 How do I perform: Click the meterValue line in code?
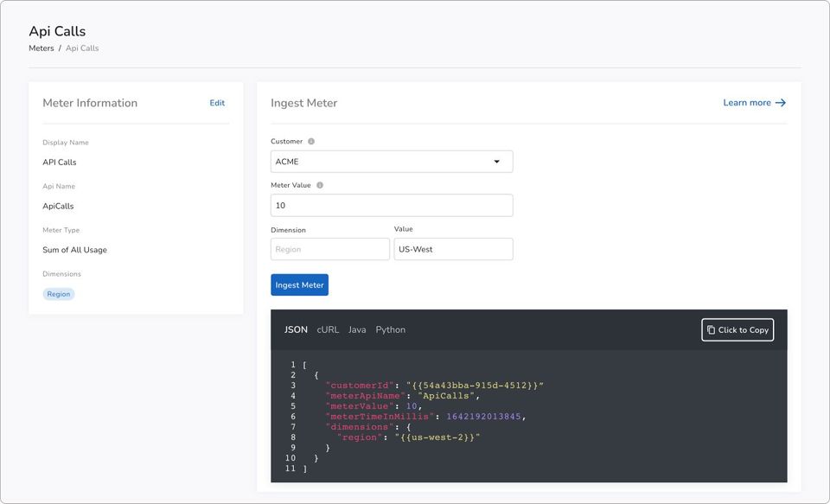tap(374, 406)
